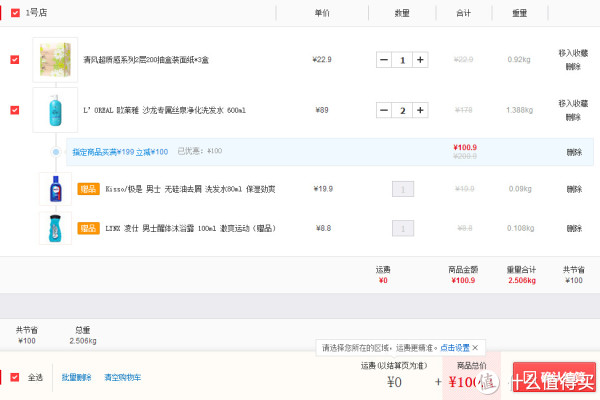
Task: Delete the L'OREAL shampoo item
Action: 573,118
